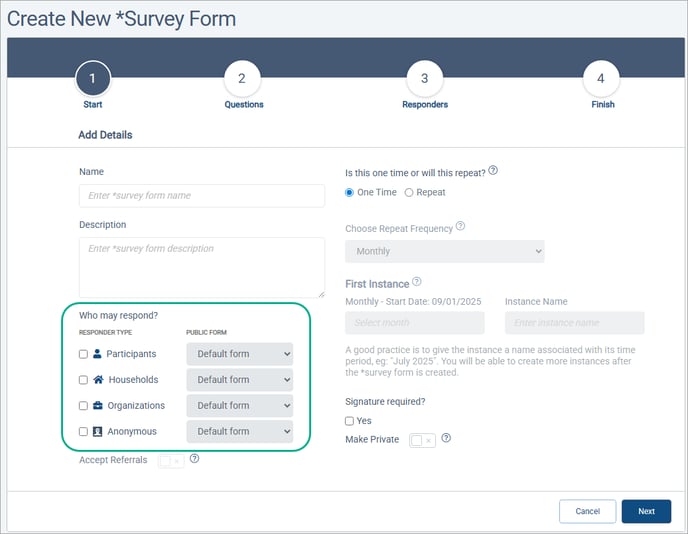Jump to step 3 Responders
This screenshot has width=688, height=534.
tap(424, 79)
